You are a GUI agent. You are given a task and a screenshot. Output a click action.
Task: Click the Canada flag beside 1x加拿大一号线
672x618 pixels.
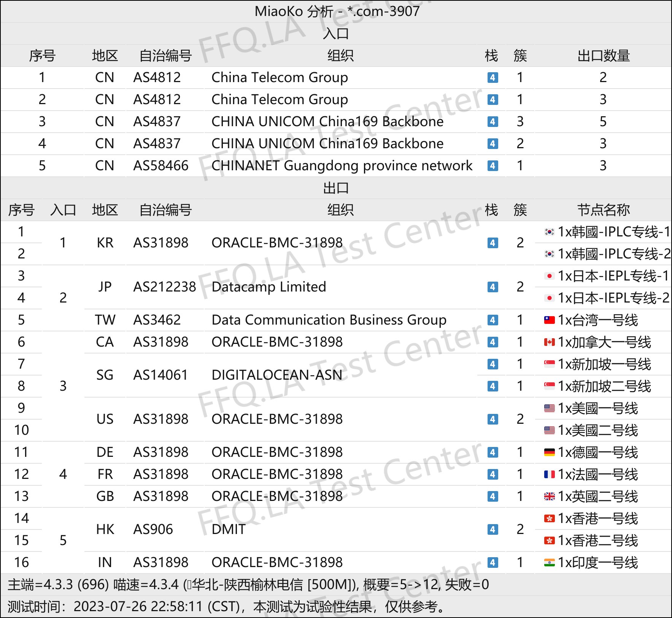(x=549, y=342)
